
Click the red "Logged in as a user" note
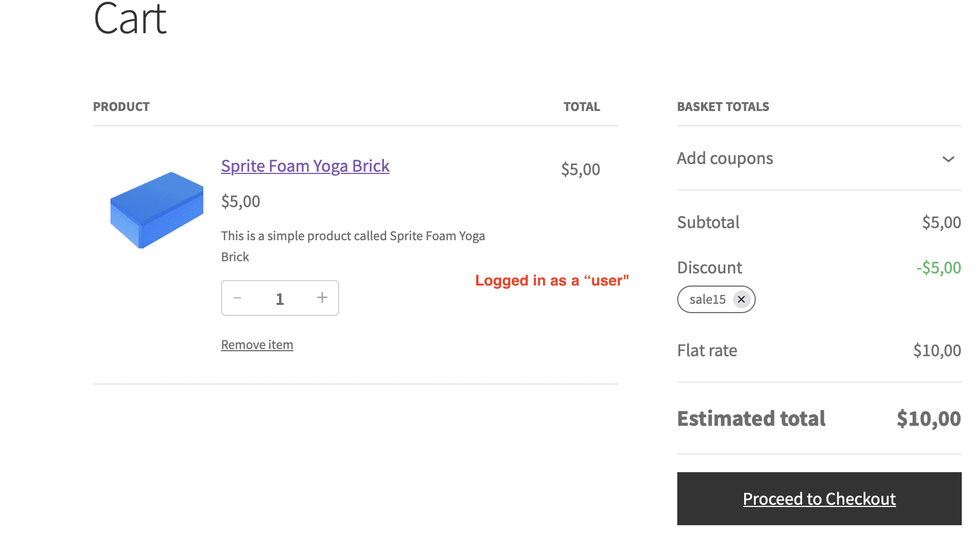coord(551,281)
